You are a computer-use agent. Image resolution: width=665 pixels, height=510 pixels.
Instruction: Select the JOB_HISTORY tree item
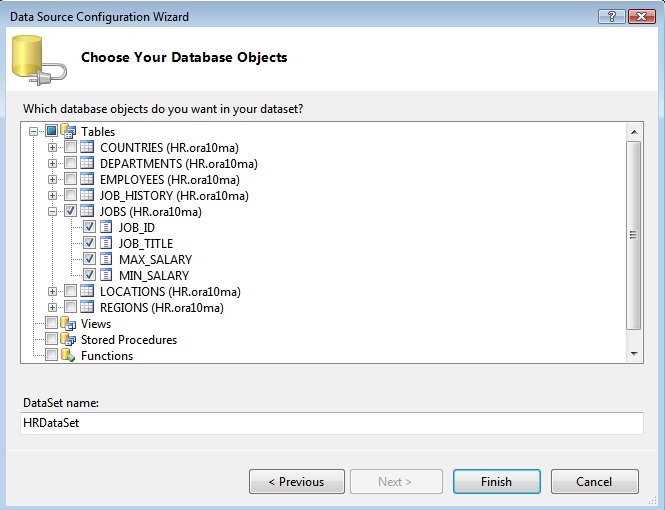click(x=173, y=196)
